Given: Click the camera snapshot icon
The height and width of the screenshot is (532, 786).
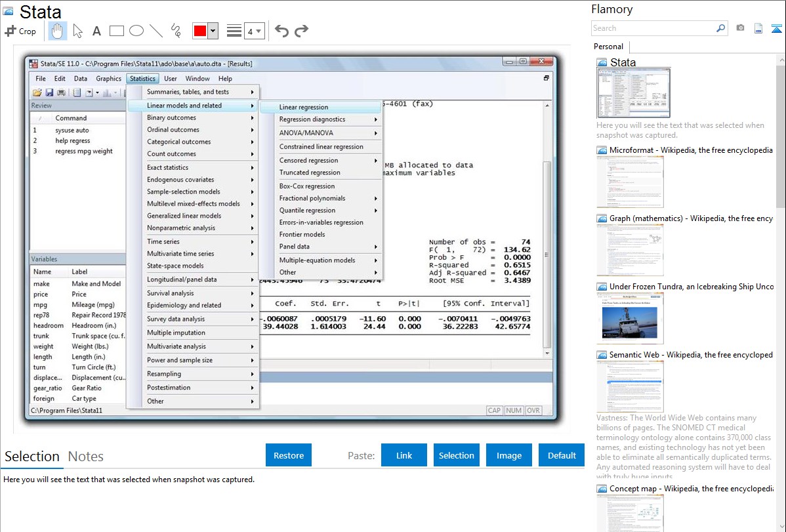Looking at the screenshot, I should 740,28.
